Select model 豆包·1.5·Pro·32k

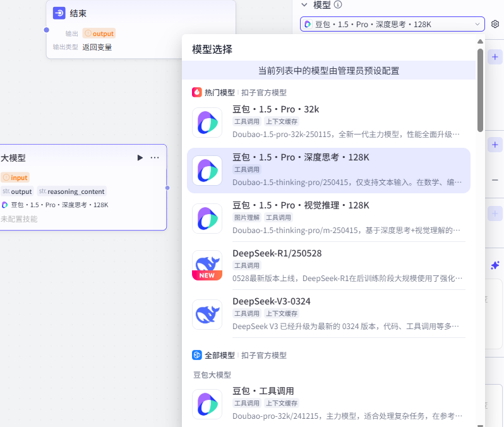328,122
